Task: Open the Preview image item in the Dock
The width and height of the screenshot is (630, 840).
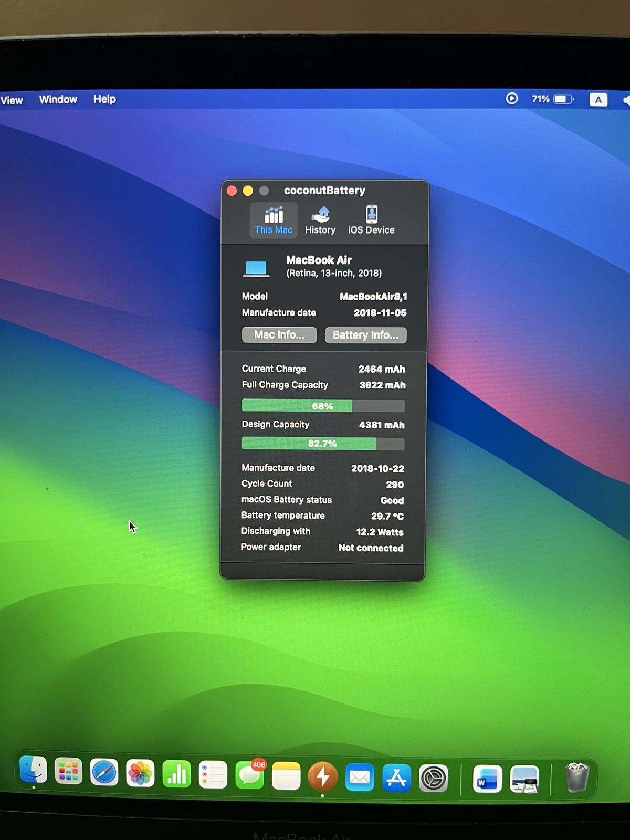Action: (524, 779)
